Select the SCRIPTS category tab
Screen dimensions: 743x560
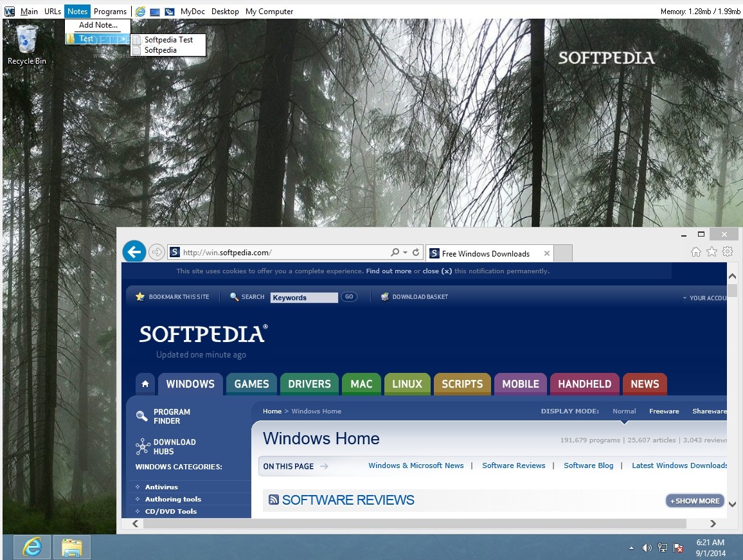coord(462,384)
